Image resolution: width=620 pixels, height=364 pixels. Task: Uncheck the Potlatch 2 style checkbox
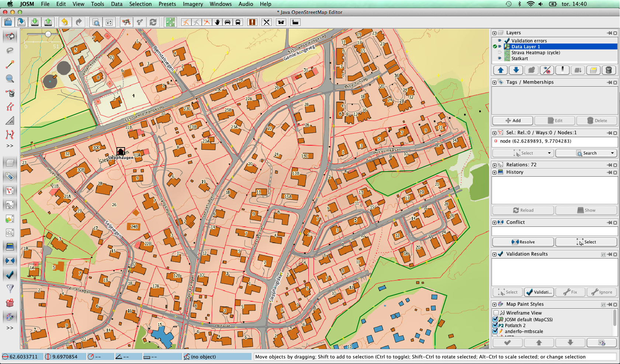click(x=495, y=325)
